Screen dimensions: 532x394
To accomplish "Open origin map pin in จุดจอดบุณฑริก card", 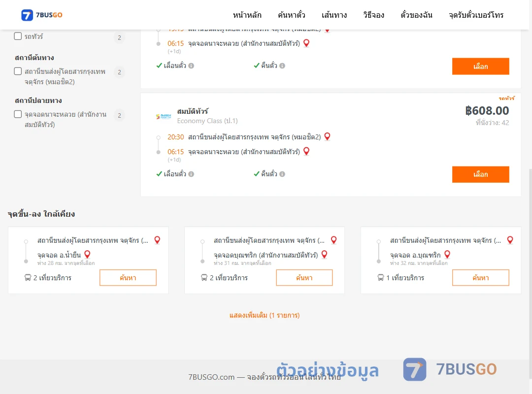I will [x=334, y=240].
